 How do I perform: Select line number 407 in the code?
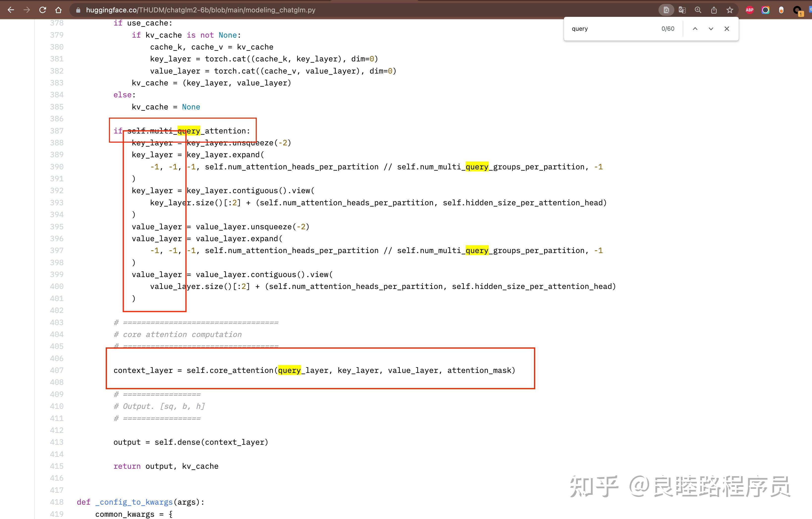57,370
